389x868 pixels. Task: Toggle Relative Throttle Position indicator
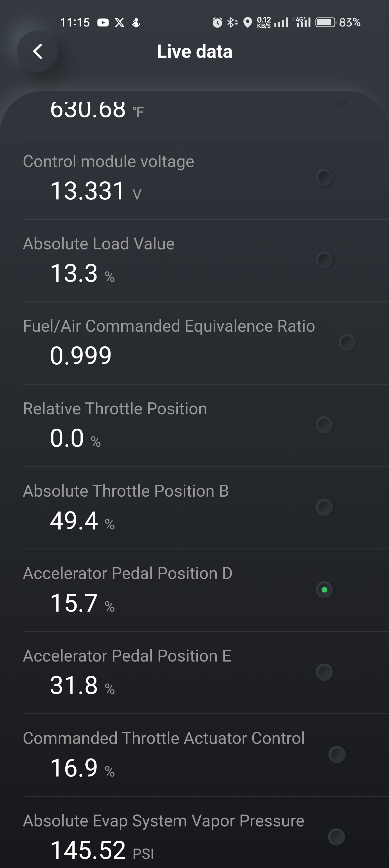coord(324,425)
